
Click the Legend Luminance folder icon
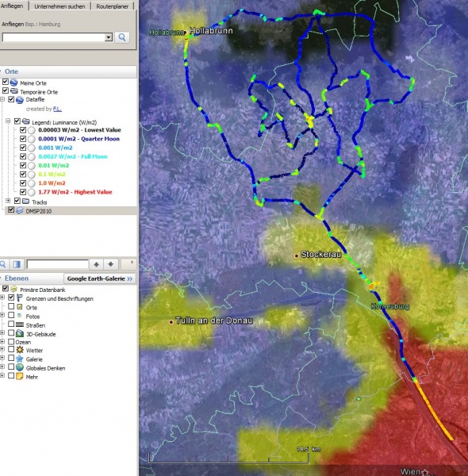click(26, 121)
